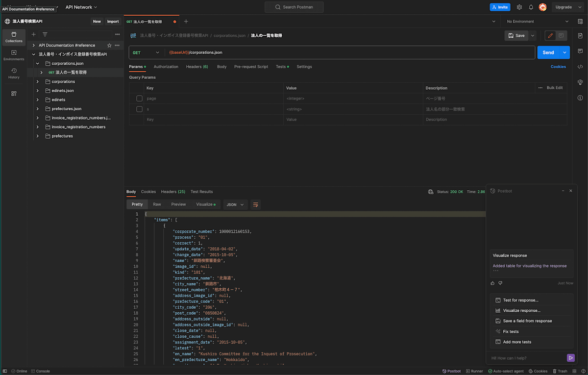Image resolution: width=588 pixels, height=375 pixels.
Task: Open code snippet panel icon
Action: point(580,67)
